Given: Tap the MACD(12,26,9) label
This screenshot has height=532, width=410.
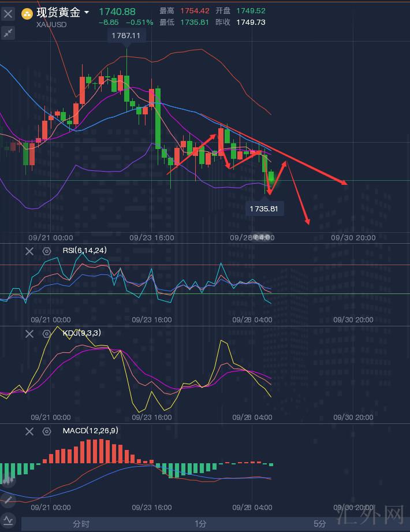Looking at the screenshot, I should 91,430.
